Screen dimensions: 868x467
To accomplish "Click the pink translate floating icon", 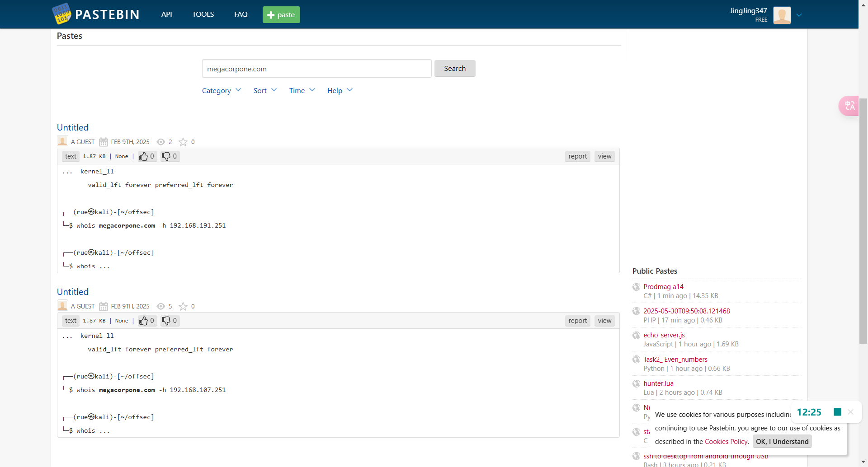I will pos(849,106).
